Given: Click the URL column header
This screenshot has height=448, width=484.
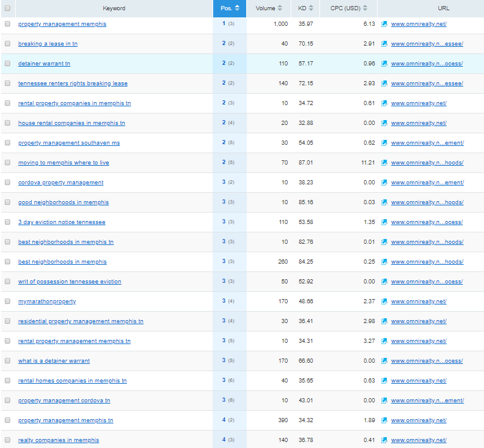Looking at the screenshot, I should coord(443,8).
